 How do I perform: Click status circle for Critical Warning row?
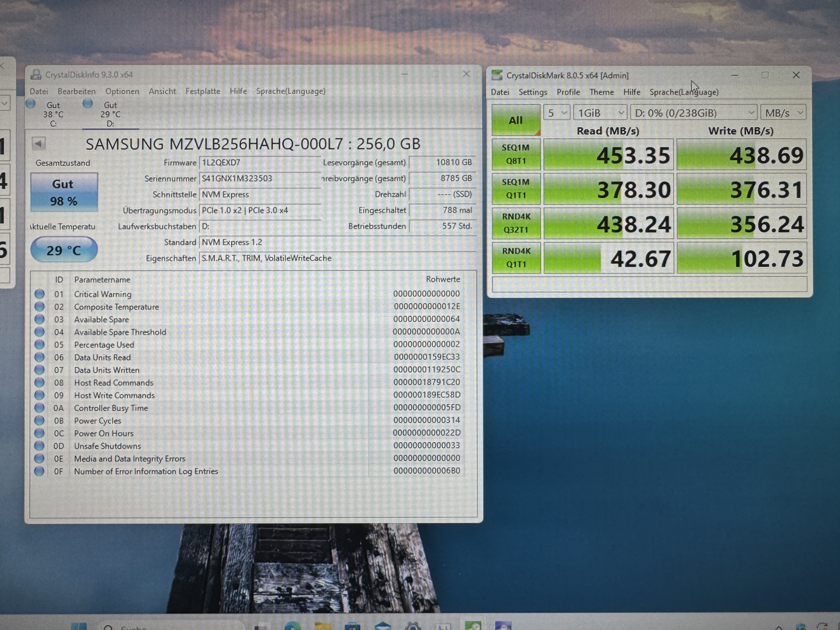click(39, 294)
